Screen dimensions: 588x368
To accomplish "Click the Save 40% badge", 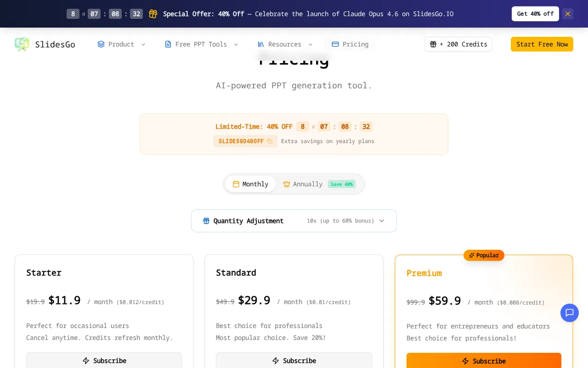I will 342,184.
